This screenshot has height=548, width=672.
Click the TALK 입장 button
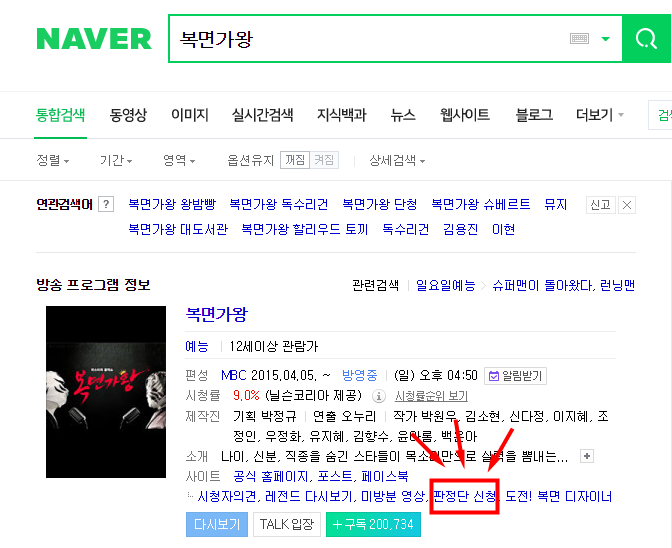coord(287,524)
